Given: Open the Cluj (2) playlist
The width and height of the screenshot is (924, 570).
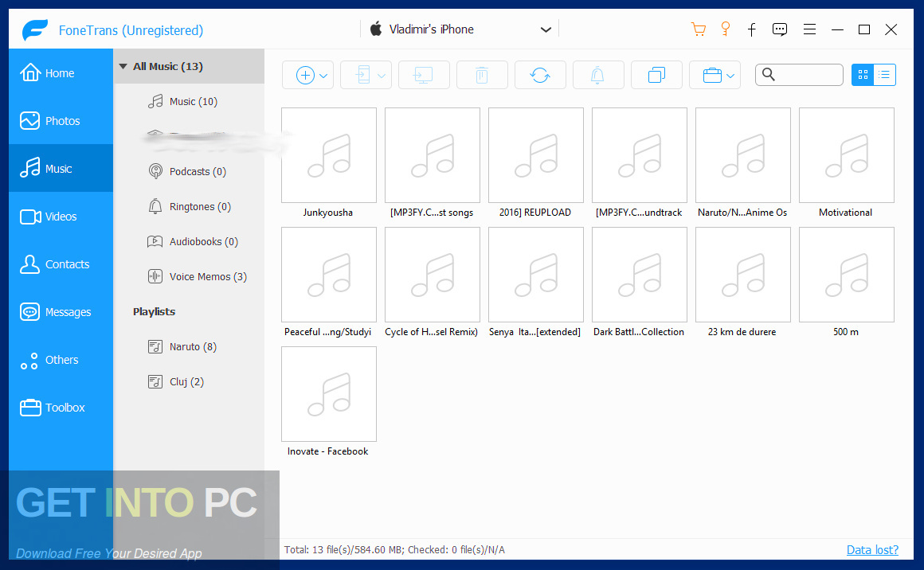Looking at the screenshot, I should coord(189,381).
